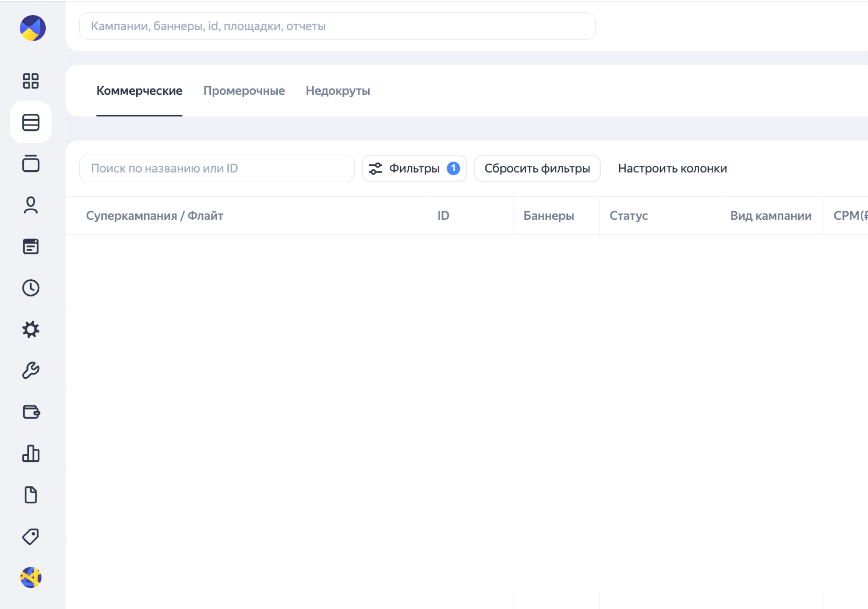Screen dimensions: 868x609
Task: Open tools via the wrench icon
Action: click(x=31, y=370)
